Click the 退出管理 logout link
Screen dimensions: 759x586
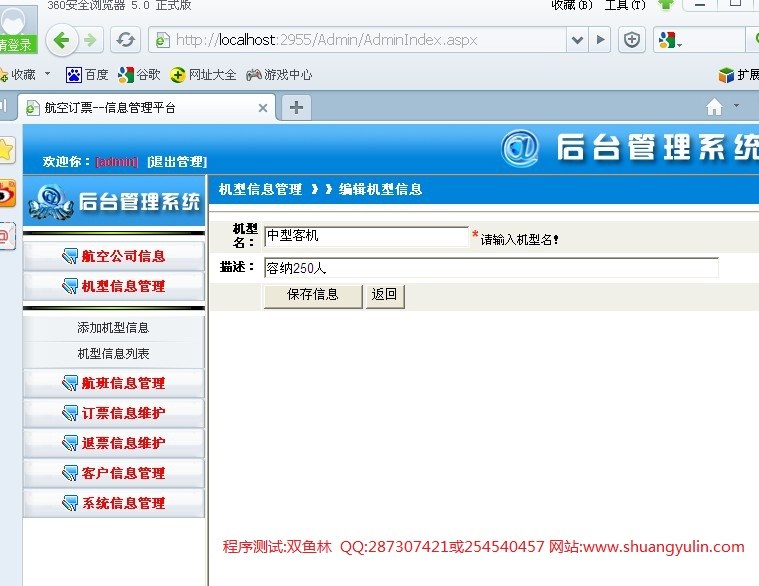(177, 162)
